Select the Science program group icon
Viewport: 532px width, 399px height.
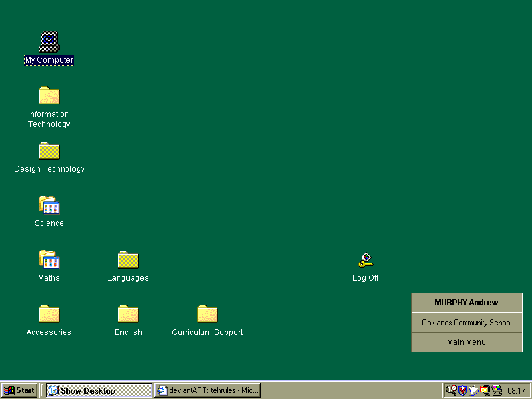[49, 205]
